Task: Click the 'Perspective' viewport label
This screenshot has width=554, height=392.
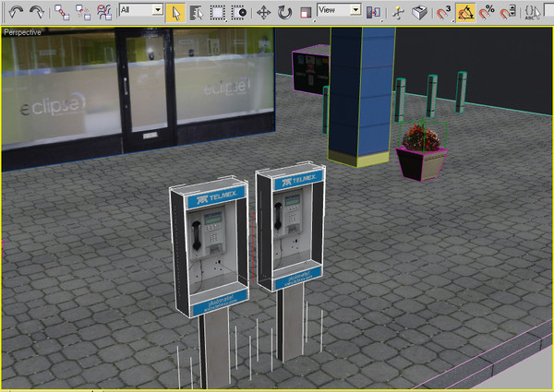Action: (x=22, y=32)
